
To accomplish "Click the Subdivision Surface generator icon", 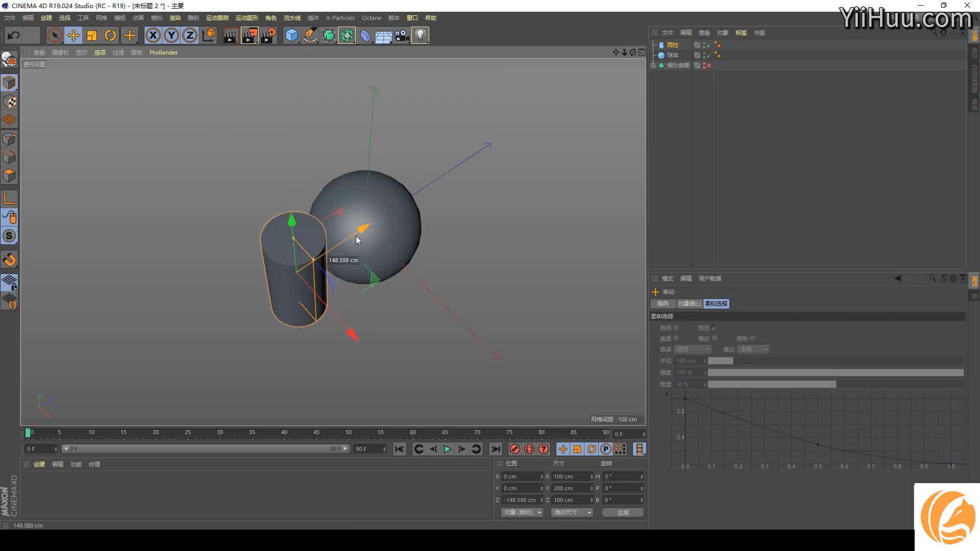I will click(x=328, y=35).
